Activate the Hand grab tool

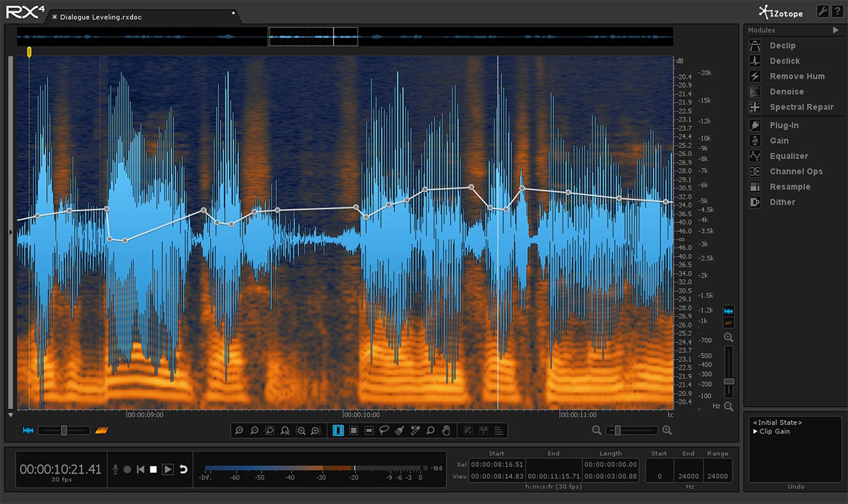pyautogui.click(x=447, y=430)
